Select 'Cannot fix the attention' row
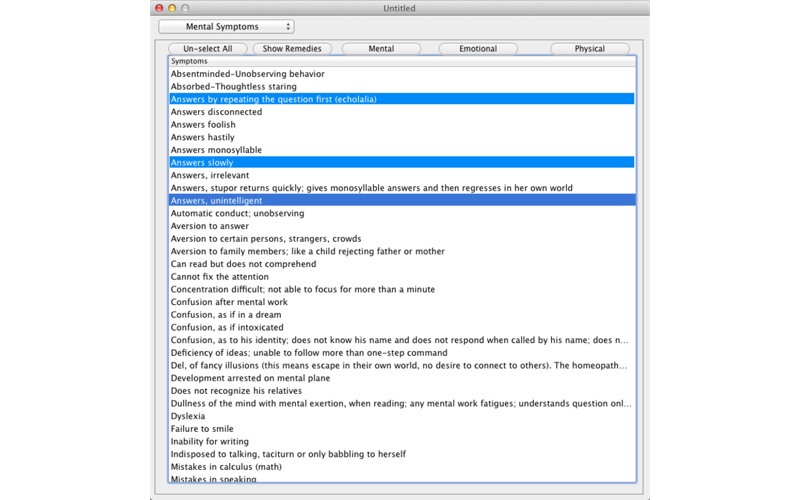This screenshot has height=500, width=800. pos(402,277)
